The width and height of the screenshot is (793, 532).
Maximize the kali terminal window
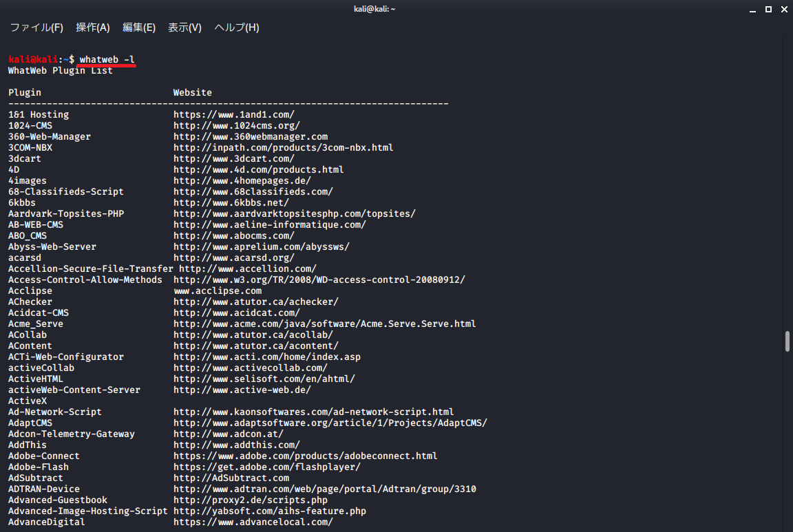[x=768, y=9]
